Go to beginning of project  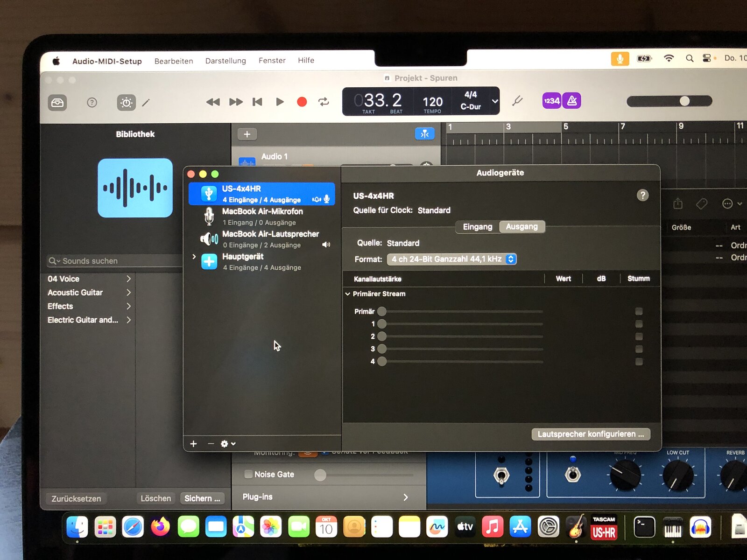[257, 102]
